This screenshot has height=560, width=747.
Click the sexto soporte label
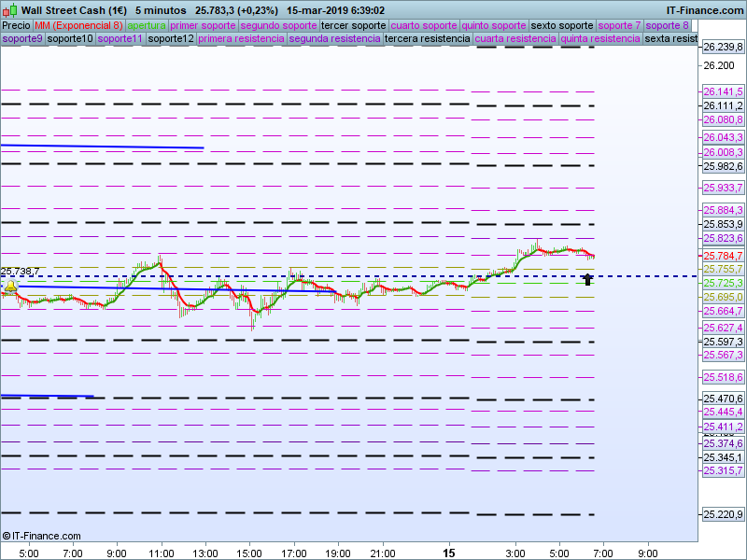[561, 25]
